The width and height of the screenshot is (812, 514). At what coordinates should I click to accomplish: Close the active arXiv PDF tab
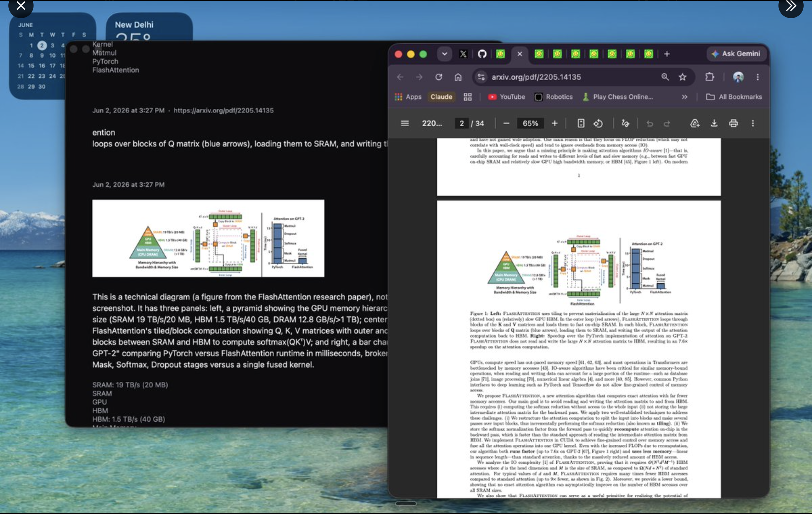520,54
